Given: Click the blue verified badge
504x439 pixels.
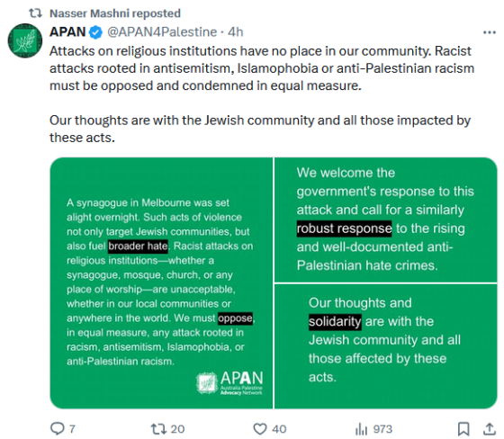Looking at the screenshot, I should [x=95, y=32].
